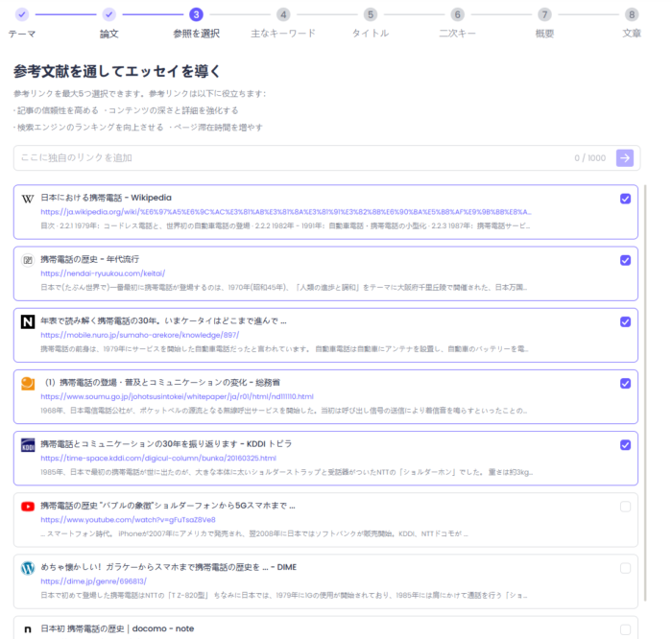672x639 pixels.
Task: Click title 携帯電話とコミュニケーションの30年を振り返ります
Action: pyautogui.click(x=166, y=444)
